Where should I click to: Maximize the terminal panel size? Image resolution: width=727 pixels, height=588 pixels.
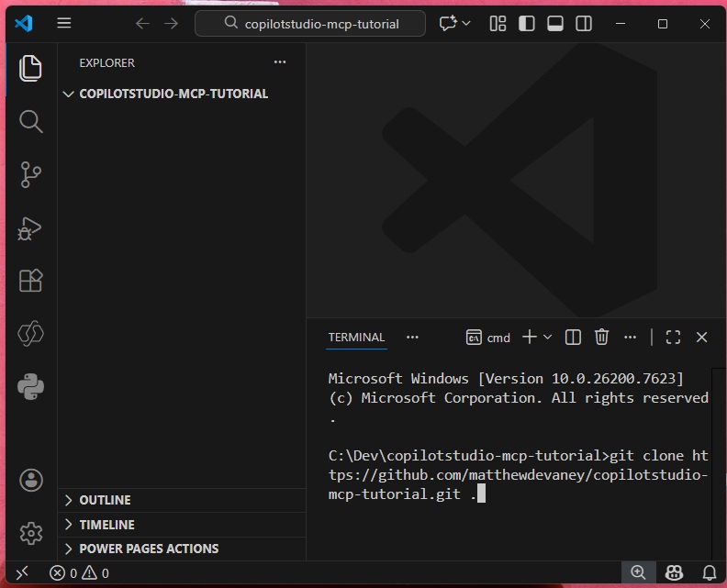[673, 338]
